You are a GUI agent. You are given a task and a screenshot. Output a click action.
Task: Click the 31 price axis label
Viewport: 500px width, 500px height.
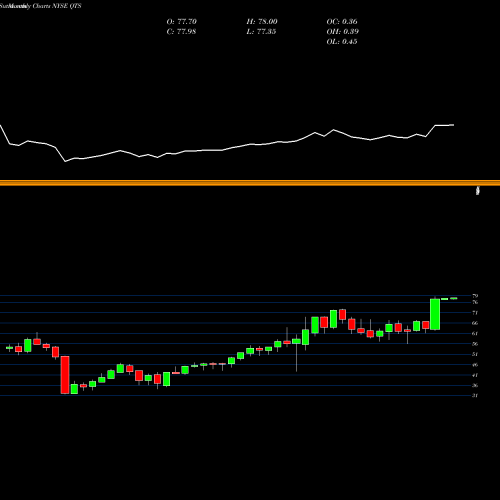tap(475, 395)
